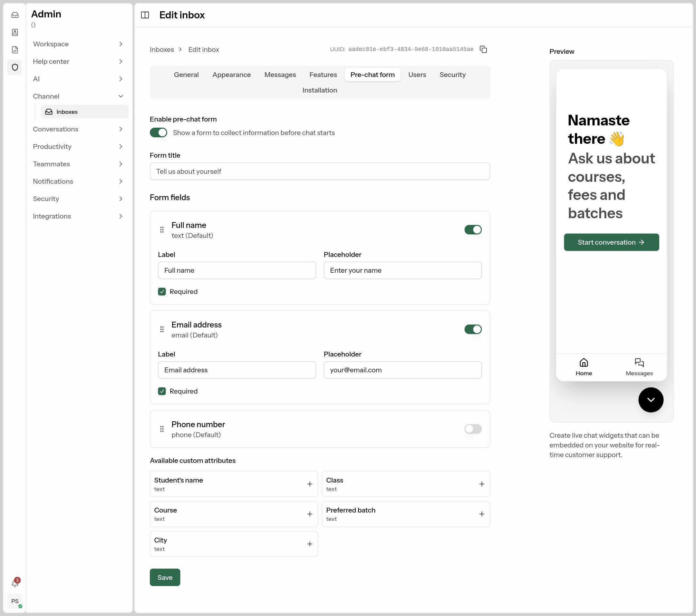Viewport: 696px width, 616px height.
Task: Turn off the Email address field toggle
Action: [x=473, y=329]
